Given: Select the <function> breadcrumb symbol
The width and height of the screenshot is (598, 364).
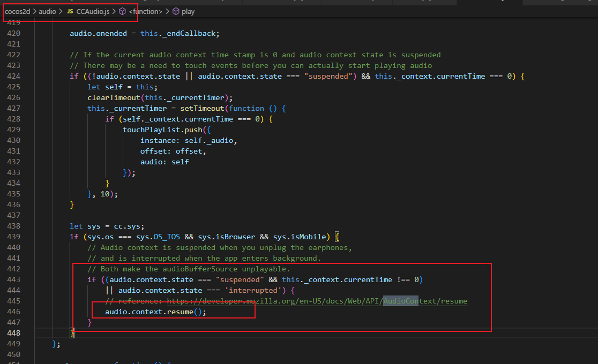Looking at the screenshot, I should click(146, 11).
